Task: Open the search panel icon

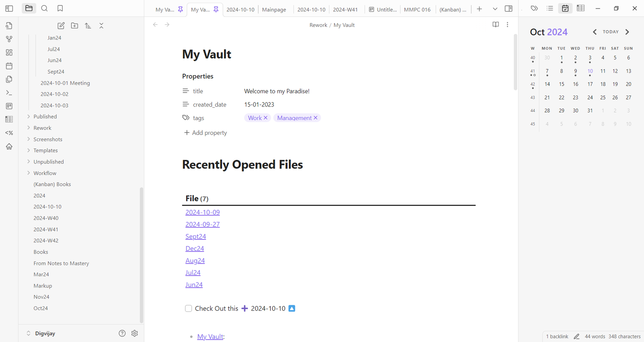Action: click(44, 8)
